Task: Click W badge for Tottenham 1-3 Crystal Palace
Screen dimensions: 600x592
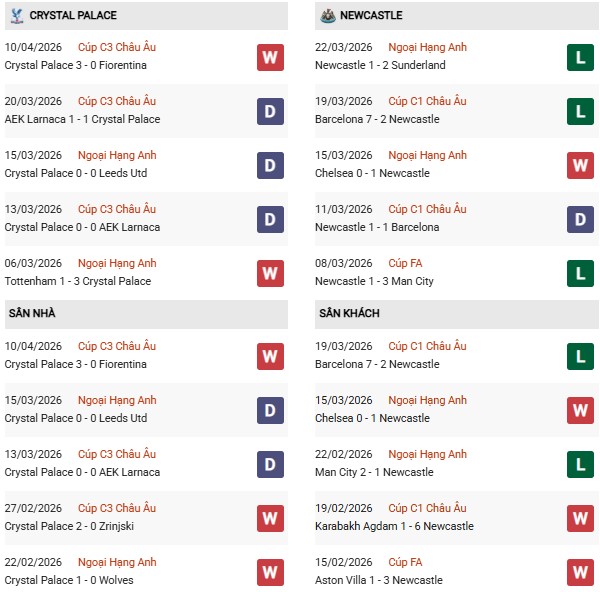Action: [x=270, y=273]
